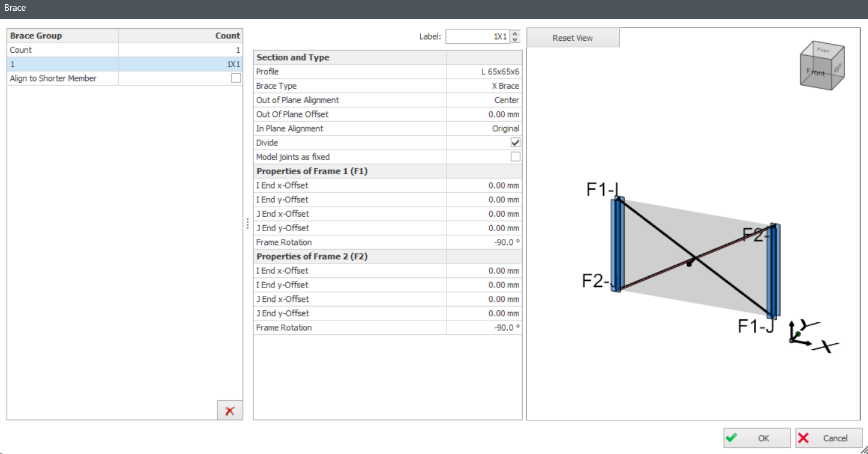Open the Brace Type X Brace dropdown
868x454 pixels.
(484, 86)
